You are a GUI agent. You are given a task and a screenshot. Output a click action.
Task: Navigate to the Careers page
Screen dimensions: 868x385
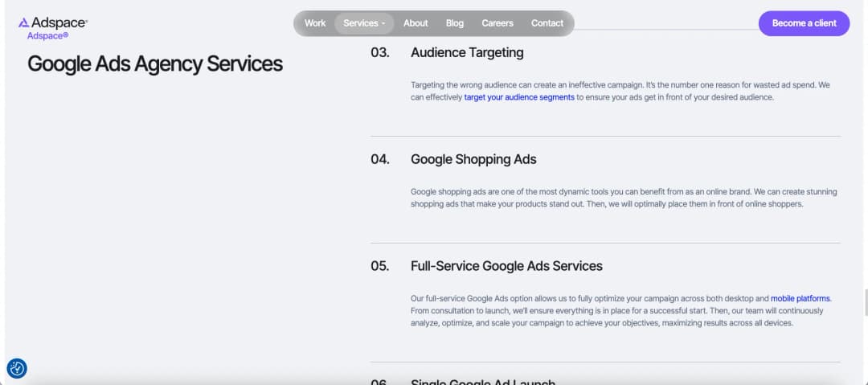pos(497,23)
